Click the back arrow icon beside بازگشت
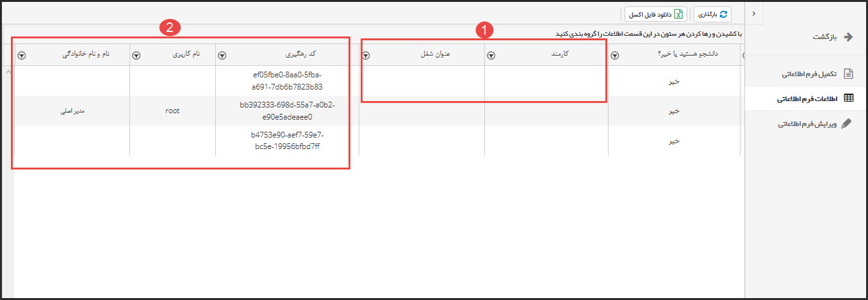Screen dimensions: 868x300 pos(849,37)
